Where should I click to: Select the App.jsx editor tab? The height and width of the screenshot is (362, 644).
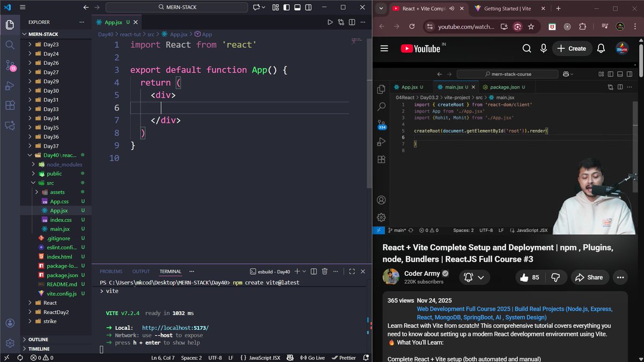pyautogui.click(x=113, y=23)
